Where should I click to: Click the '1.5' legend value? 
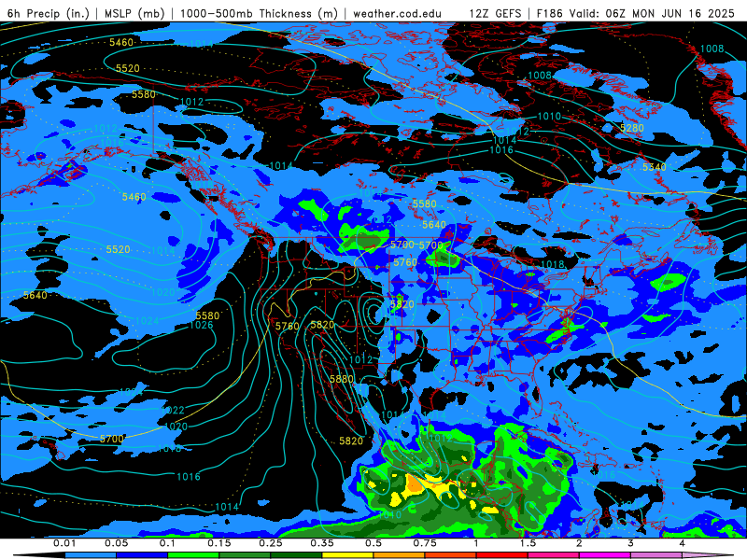[528, 543]
